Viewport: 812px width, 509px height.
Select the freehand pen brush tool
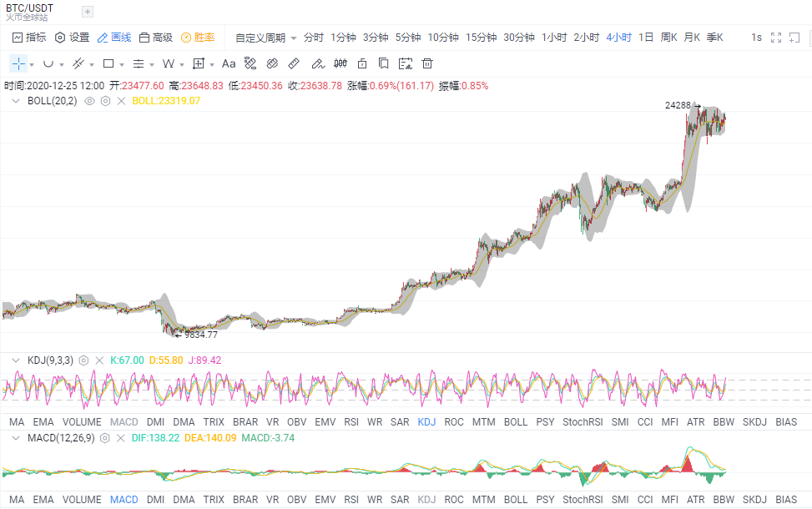(x=318, y=63)
